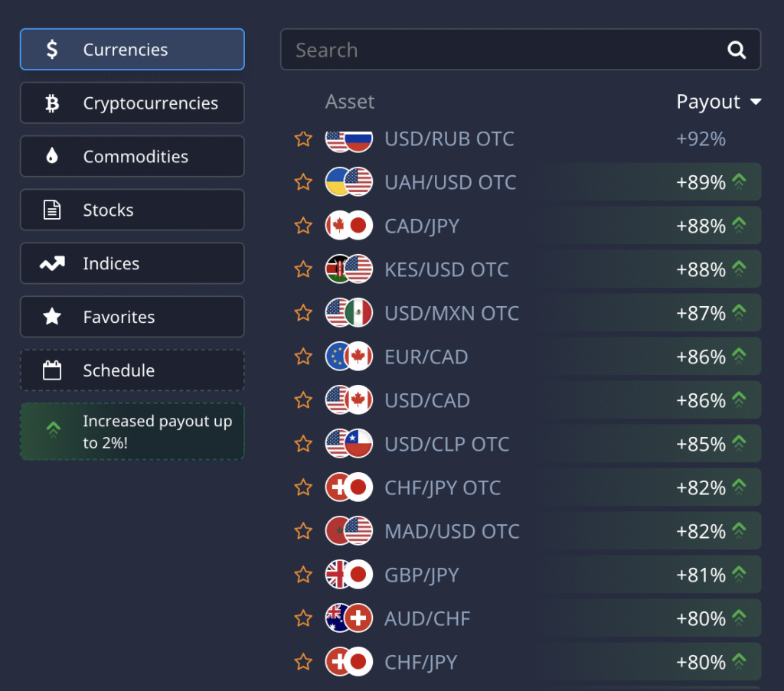The image size is (784, 691).
Task: Star the GBP/JPY currency pair
Action: click(x=303, y=575)
